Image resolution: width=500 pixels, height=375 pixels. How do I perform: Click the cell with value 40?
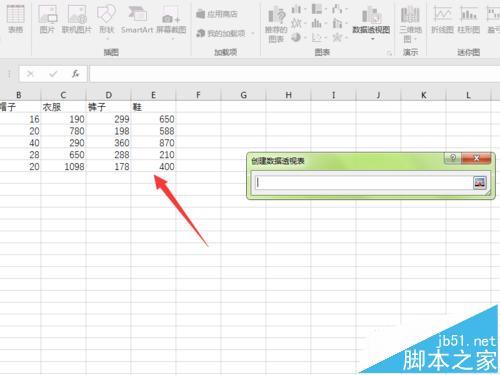(20, 143)
